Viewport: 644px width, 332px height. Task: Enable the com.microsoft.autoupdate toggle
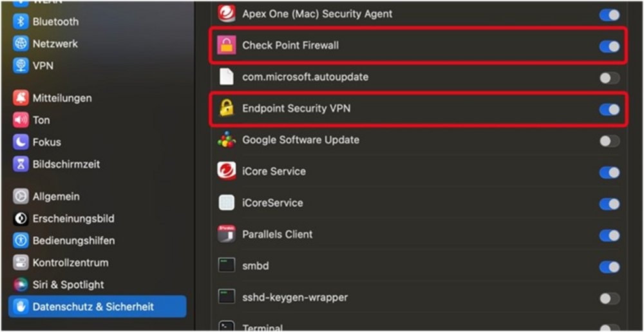coord(609,78)
